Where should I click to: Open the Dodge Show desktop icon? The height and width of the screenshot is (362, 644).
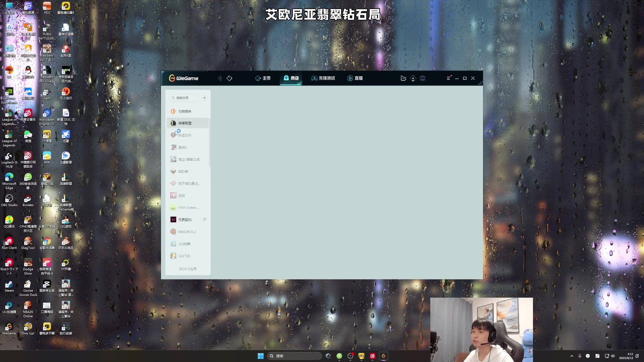click(28, 267)
